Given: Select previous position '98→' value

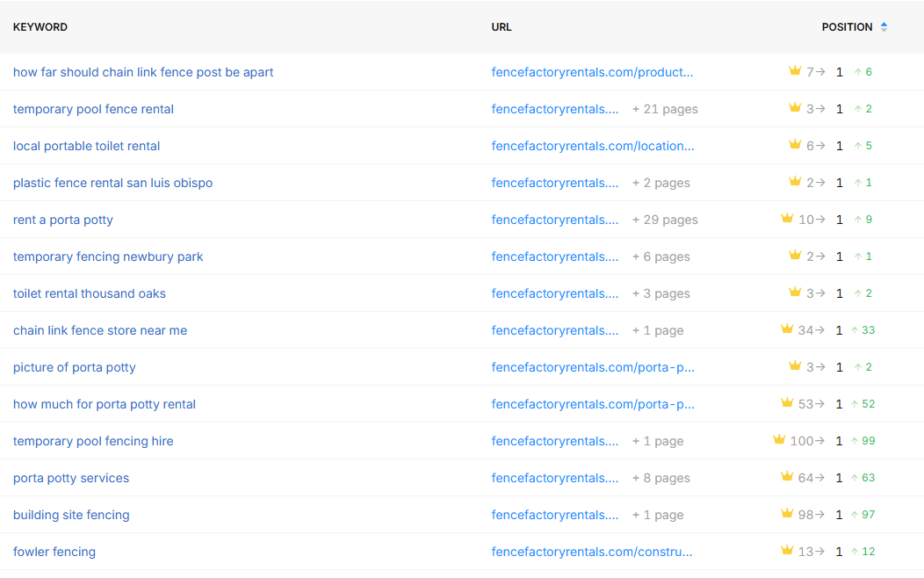Looking at the screenshot, I should pos(811,515).
